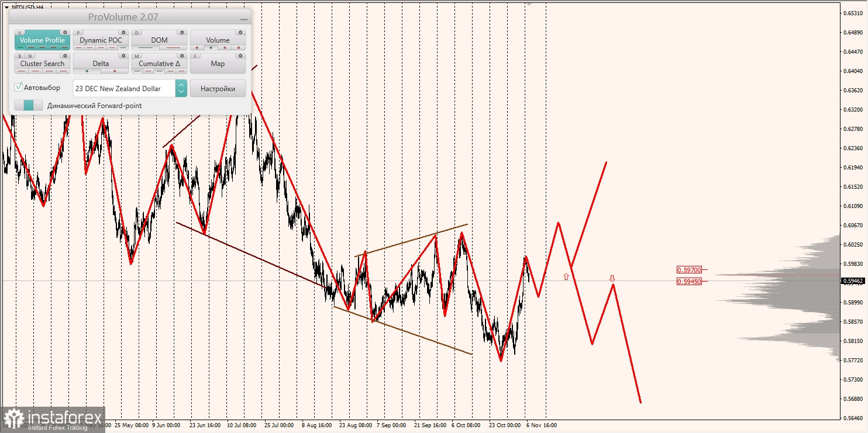The width and height of the screenshot is (868, 433).
Task: Expand the NZDUSD,H4 chart menu triangle
Action: coord(6,8)
